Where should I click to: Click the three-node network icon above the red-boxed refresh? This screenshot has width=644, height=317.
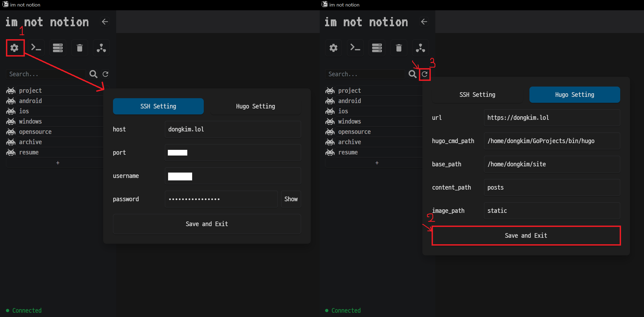(x=420, y=48)
